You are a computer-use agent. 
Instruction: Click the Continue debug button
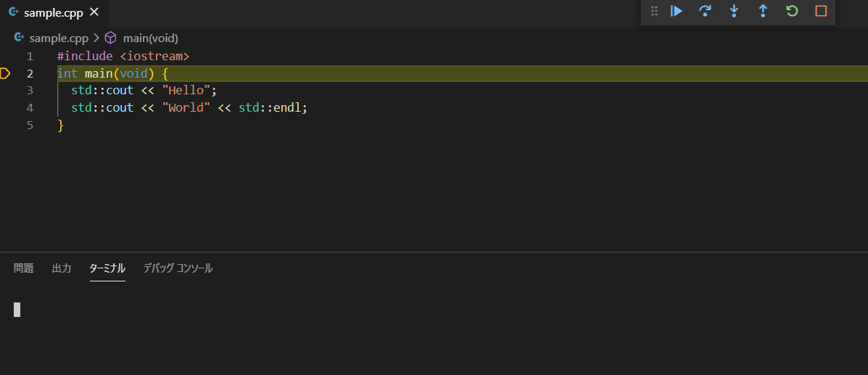[677, 11]
